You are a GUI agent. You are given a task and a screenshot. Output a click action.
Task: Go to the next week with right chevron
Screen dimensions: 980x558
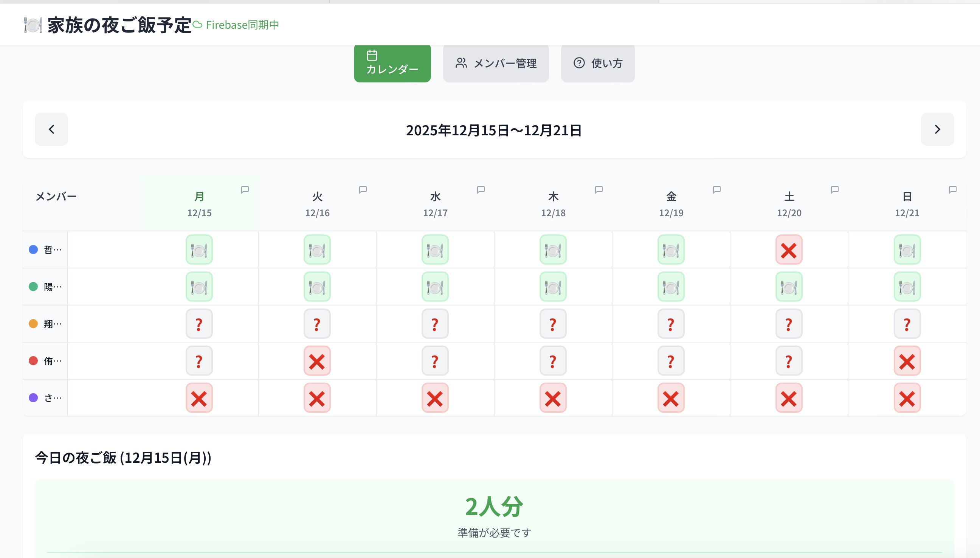pyautogui.click(x=937, y=130)
